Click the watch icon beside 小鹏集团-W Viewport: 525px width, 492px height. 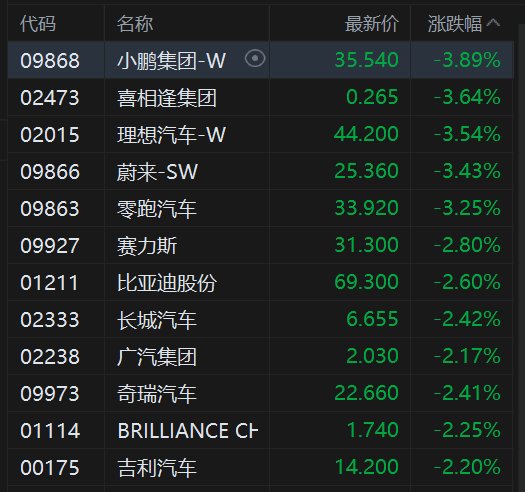[255, 58]
